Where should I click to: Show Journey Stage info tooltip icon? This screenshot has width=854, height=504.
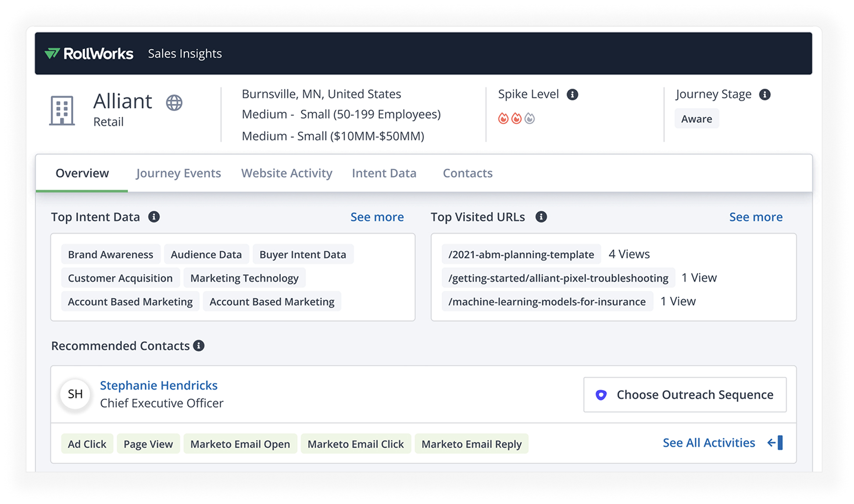(765, 94)
